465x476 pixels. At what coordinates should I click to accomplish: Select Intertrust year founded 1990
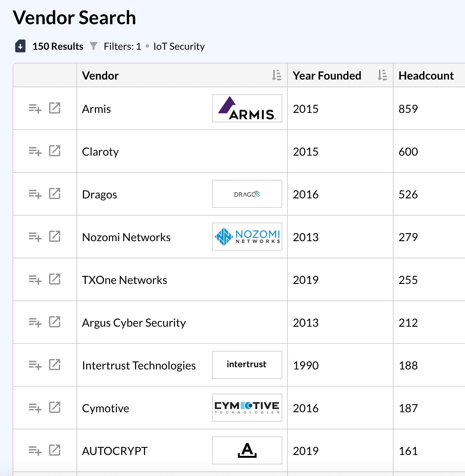point(306,365)
